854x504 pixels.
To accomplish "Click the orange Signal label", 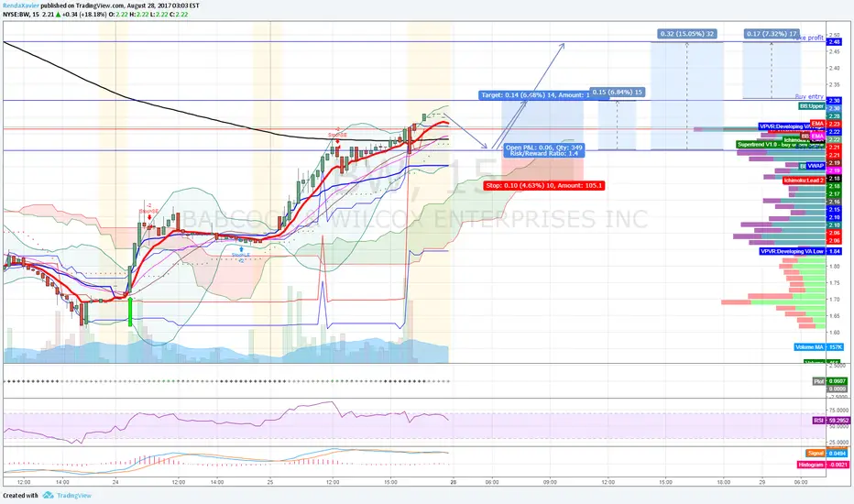I will tap(816, 454).
